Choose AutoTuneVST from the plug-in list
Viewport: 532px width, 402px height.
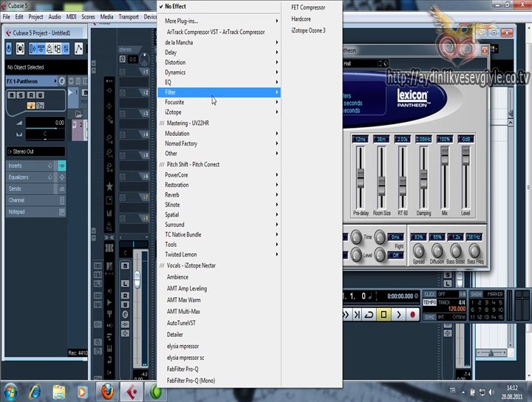(x=181, y=323)
